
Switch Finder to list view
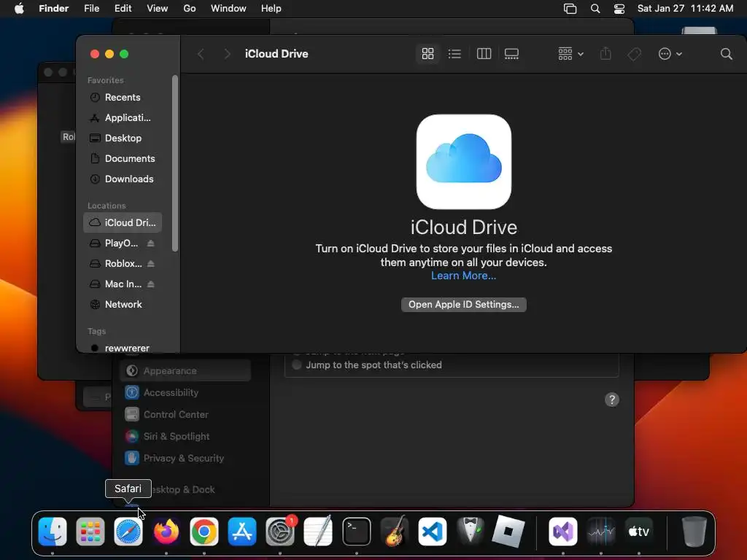[x=454, y=54]
